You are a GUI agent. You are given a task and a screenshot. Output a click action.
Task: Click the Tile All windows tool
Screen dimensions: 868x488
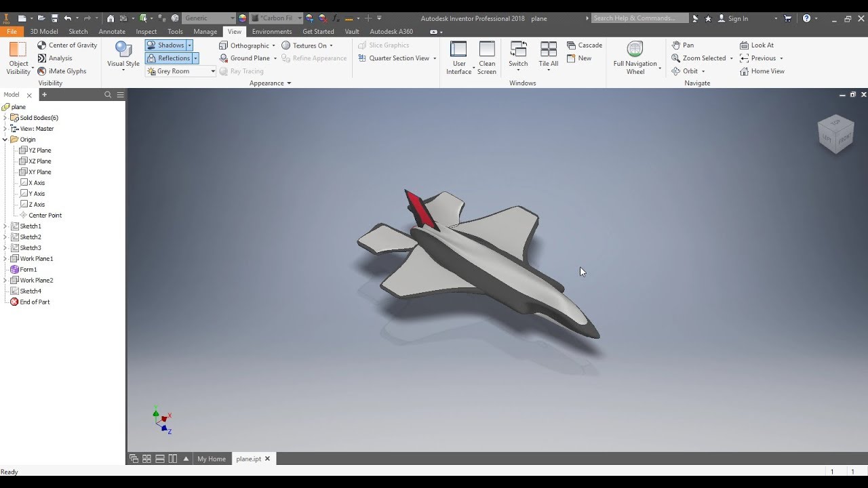tap(549, 57)
